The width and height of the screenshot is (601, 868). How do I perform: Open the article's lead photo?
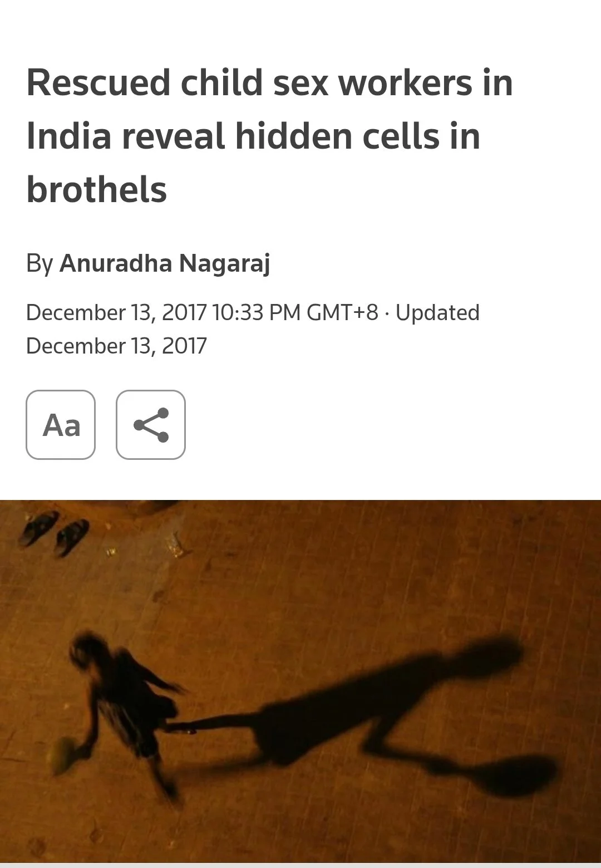tap(300, 681)
